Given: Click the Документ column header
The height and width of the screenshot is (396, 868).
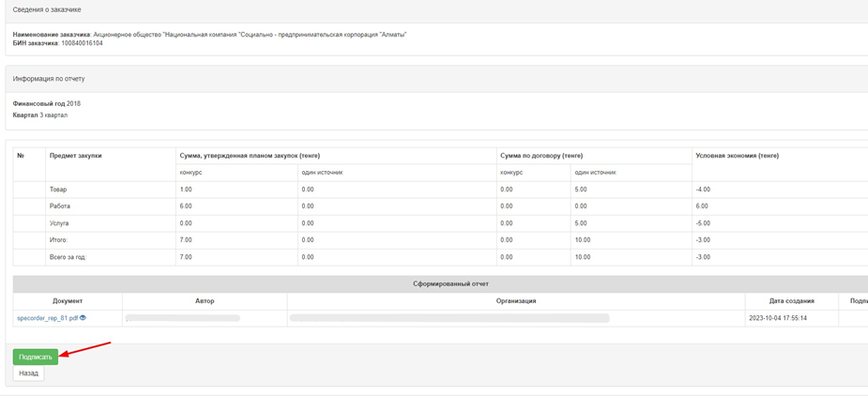Looking at the screenshot, I should point(68,301).
